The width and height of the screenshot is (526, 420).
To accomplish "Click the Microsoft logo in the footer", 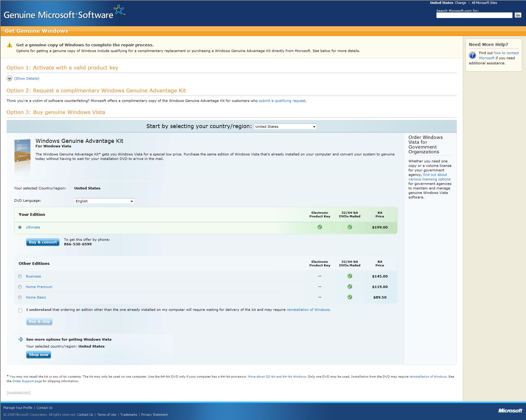I will click(510, 410).
